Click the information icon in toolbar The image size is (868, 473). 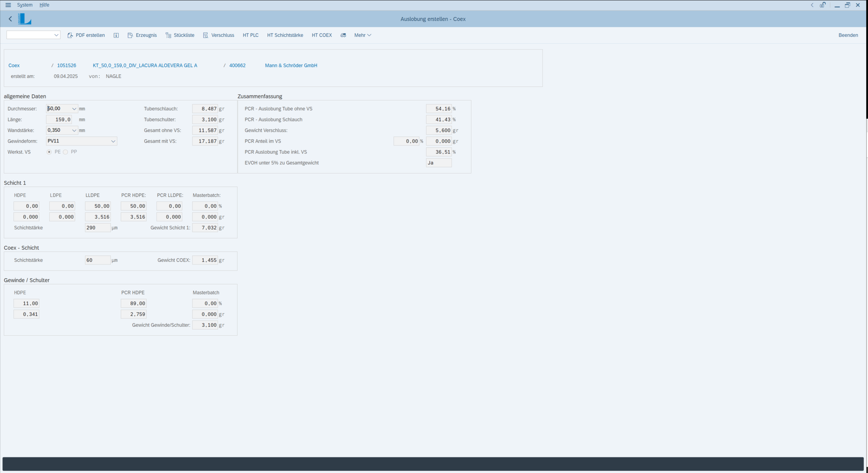pos(116,35)
